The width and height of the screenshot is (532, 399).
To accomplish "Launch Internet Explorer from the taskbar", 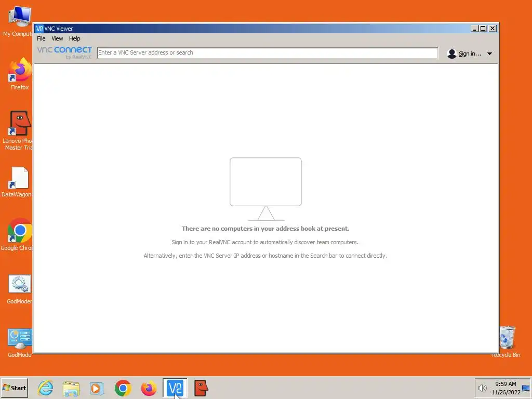I will (x=46, y=388).
